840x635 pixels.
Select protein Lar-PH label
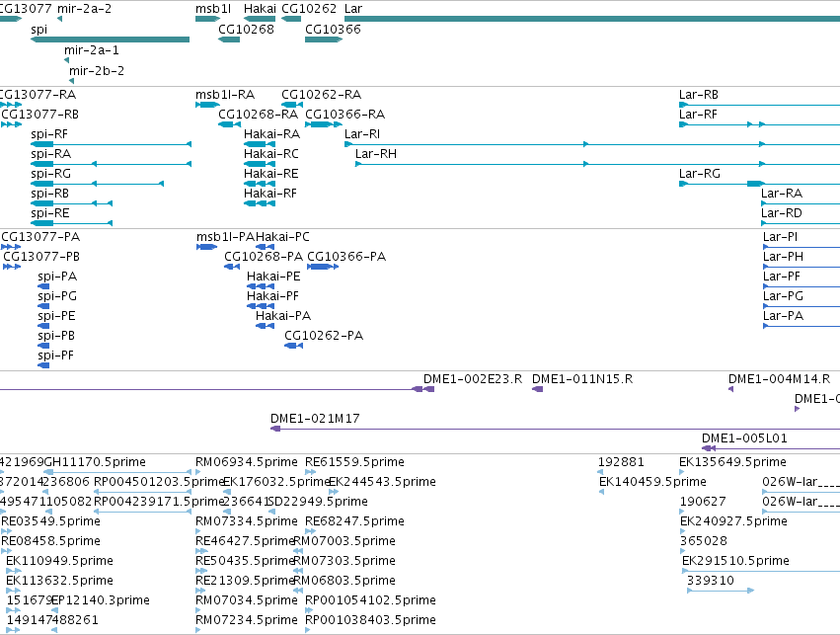pyautogui.click(x=783, y=257)
